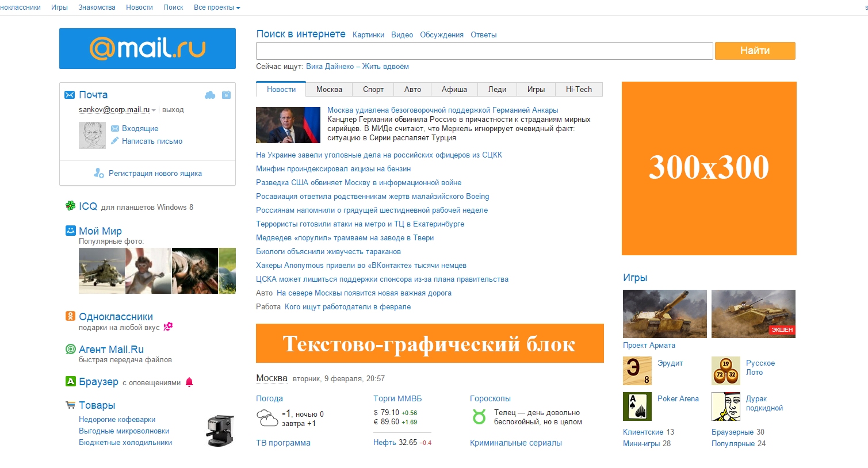
Task: Click the inbox envelope icon beside Входящие
Action: pyautogui.click(x=114, y=129)
